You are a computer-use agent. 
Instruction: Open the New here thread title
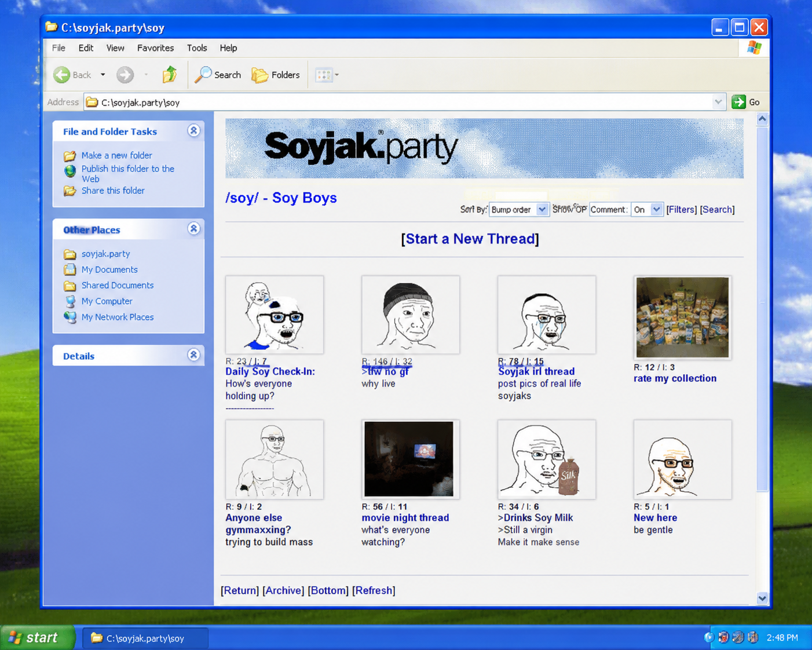pyautogui.click(x=655, y=518)
